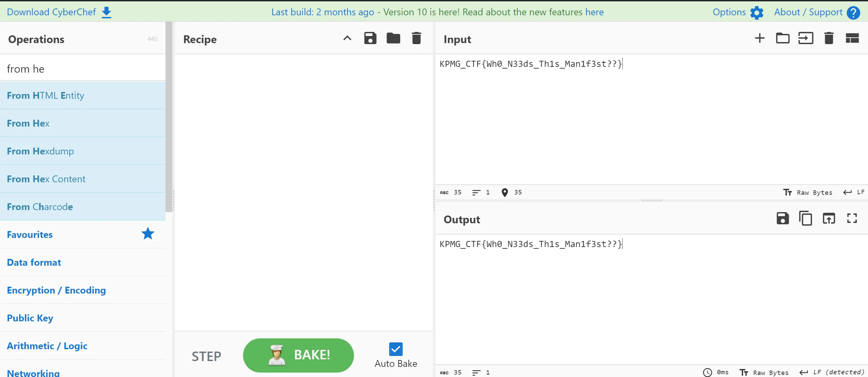Load a recipe via the folder icon
This screenshot has width=868, height=377.
pyautogui.click(x=393, y=38)
